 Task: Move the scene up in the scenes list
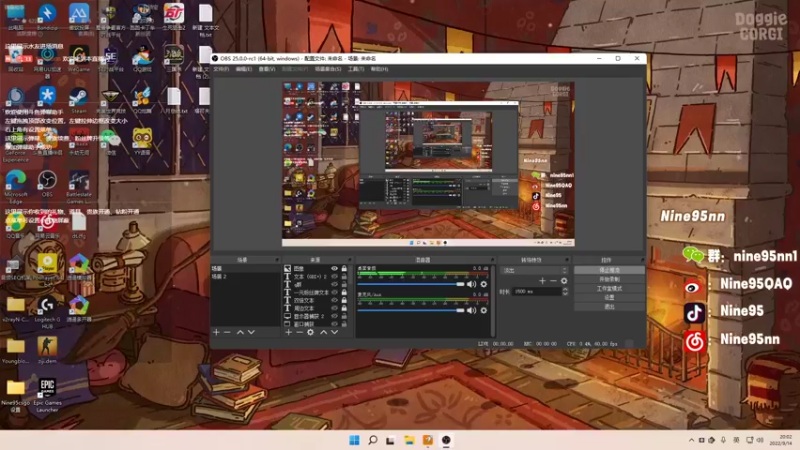(x=240, y=332)
